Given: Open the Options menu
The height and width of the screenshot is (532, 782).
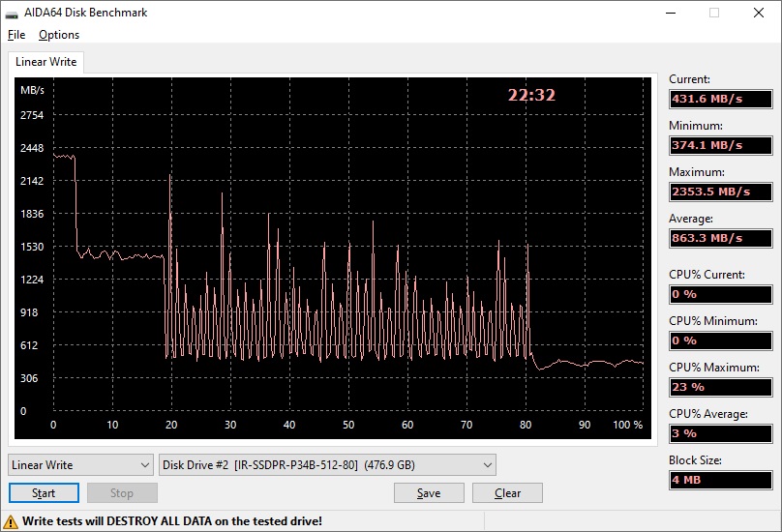Looking at the screenshot, I should pos(59,35).
